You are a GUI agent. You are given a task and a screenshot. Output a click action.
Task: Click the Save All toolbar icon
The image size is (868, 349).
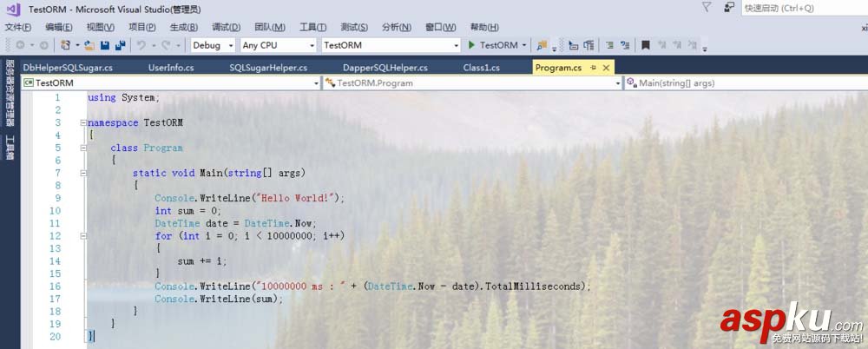pos(118,45)
